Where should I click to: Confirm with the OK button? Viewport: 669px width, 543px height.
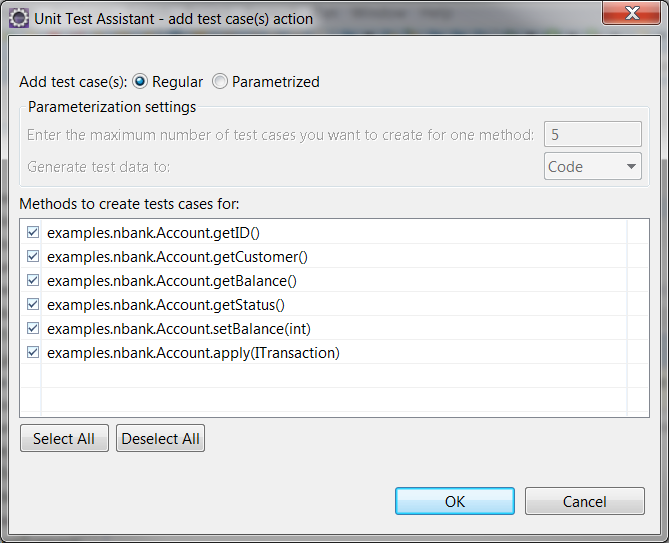tap(455, 501)
